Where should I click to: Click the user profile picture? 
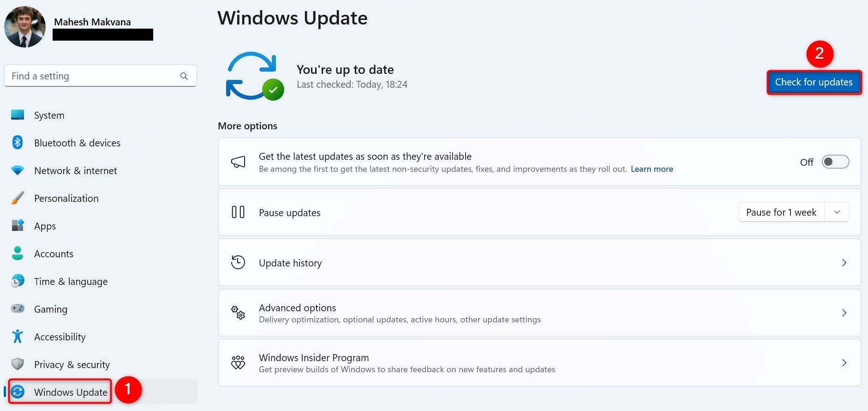(x=25, y=27)
